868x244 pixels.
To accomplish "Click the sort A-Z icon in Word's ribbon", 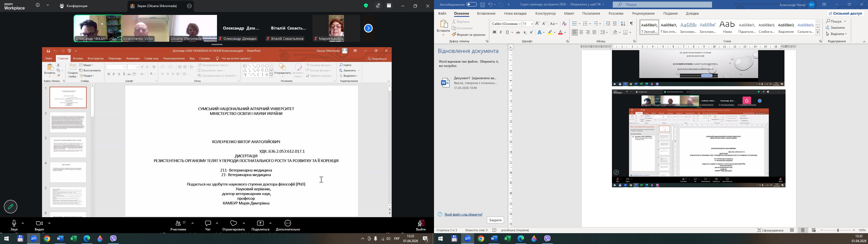I will 623,24.
